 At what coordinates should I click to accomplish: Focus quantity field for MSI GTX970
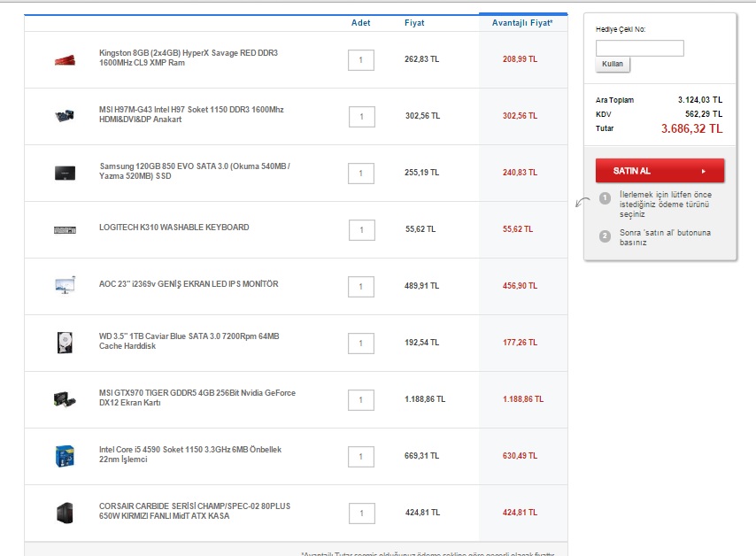pyautogui.click(x=361, y=400)
